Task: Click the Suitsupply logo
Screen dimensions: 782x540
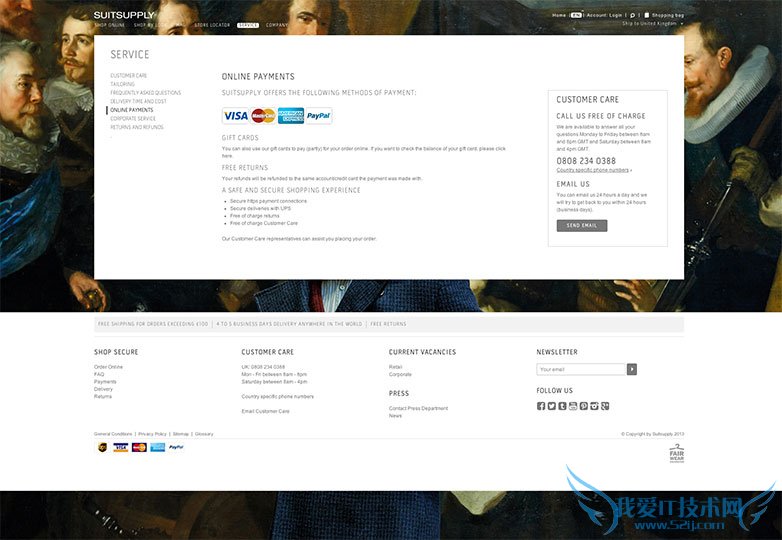Action: pyautogui.click(x=124, y=15)
